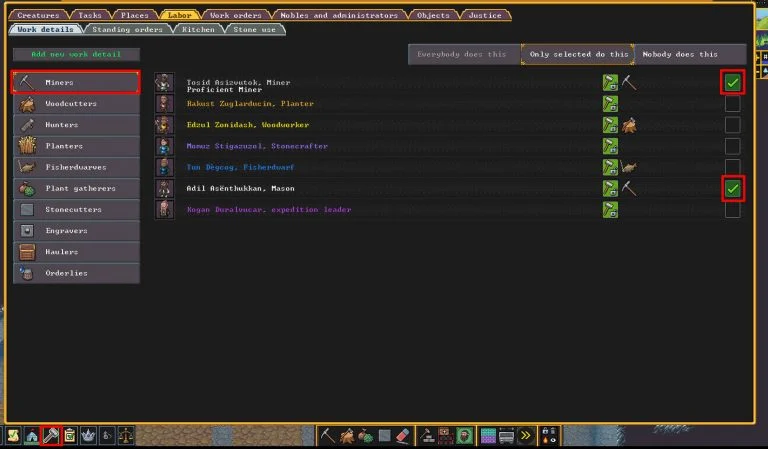Screen dimensions: 768x449
Task: Toggle specialization icon for Edzul Zonidash
Action: tap(610, 125)
